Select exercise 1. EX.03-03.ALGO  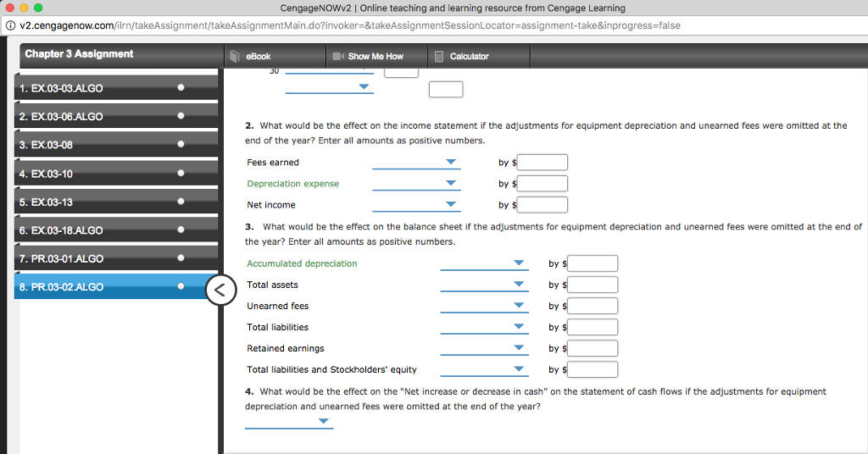click(x=115, y=88)
